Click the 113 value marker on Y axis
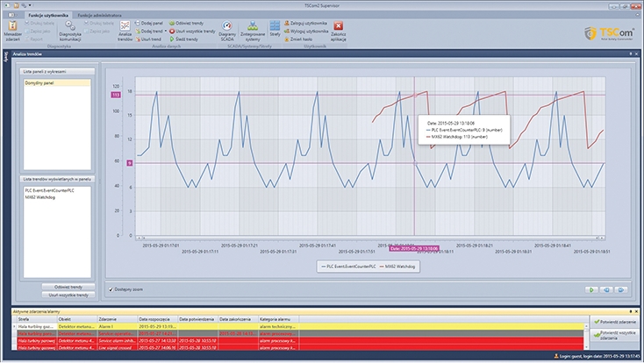644x363 pixels. point(116,95)
